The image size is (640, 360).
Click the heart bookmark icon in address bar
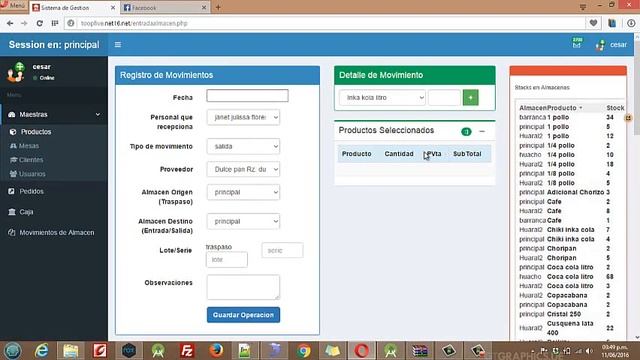click(593, 23)
